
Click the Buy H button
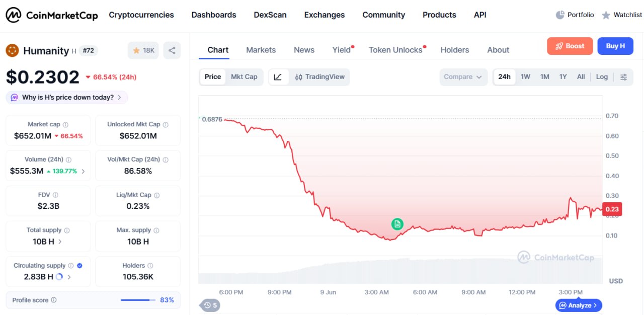tap(615, 46)
